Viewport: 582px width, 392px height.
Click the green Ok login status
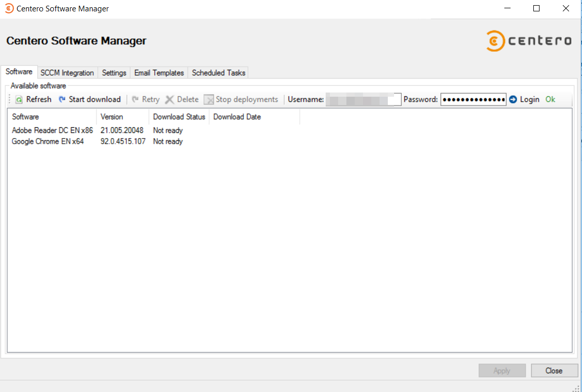[x=550, y=99]
